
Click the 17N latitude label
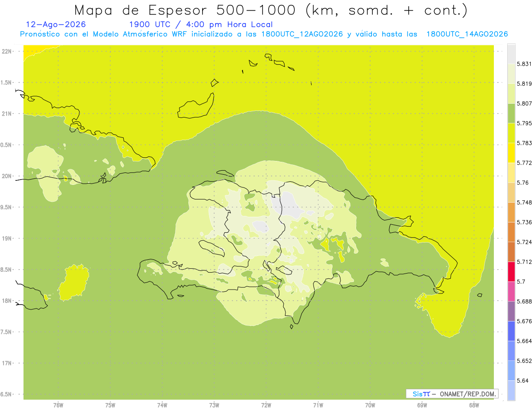pyautogui.click(x=8, y=363)
